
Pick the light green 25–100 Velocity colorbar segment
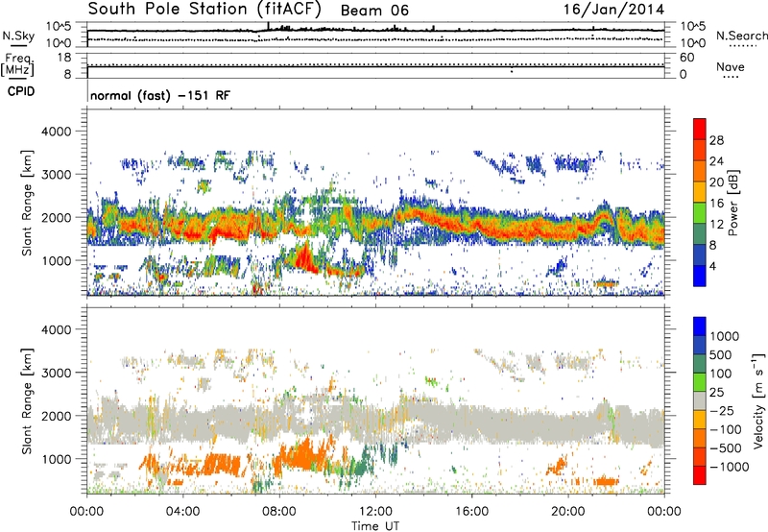pyautogui.click(x=700, y=382)
